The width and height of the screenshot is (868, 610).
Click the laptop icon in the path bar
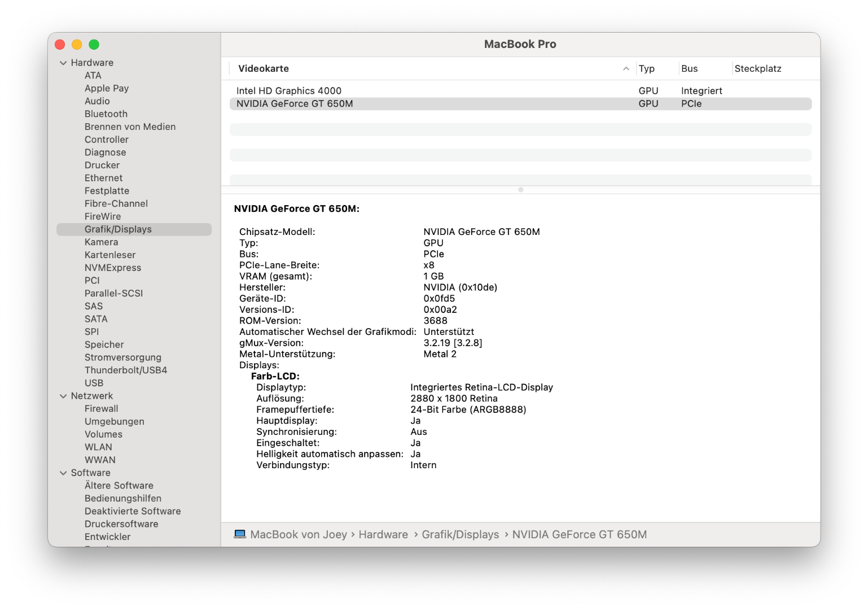(240, 534)
